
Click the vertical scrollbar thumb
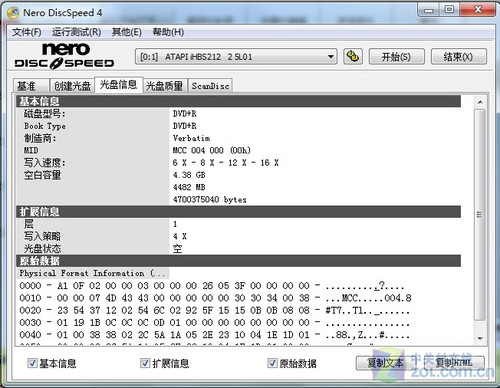pyautogui.click(x=480, y=215)
